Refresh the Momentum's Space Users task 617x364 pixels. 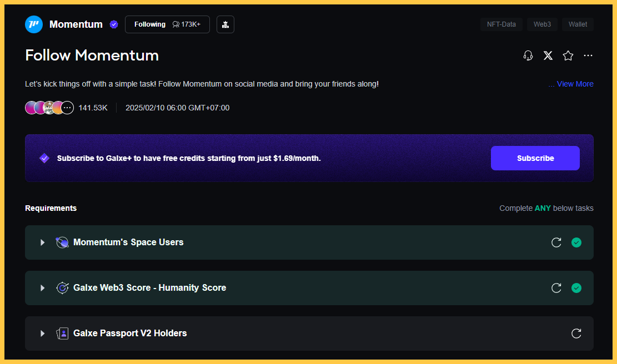click(x=556, y=242)
